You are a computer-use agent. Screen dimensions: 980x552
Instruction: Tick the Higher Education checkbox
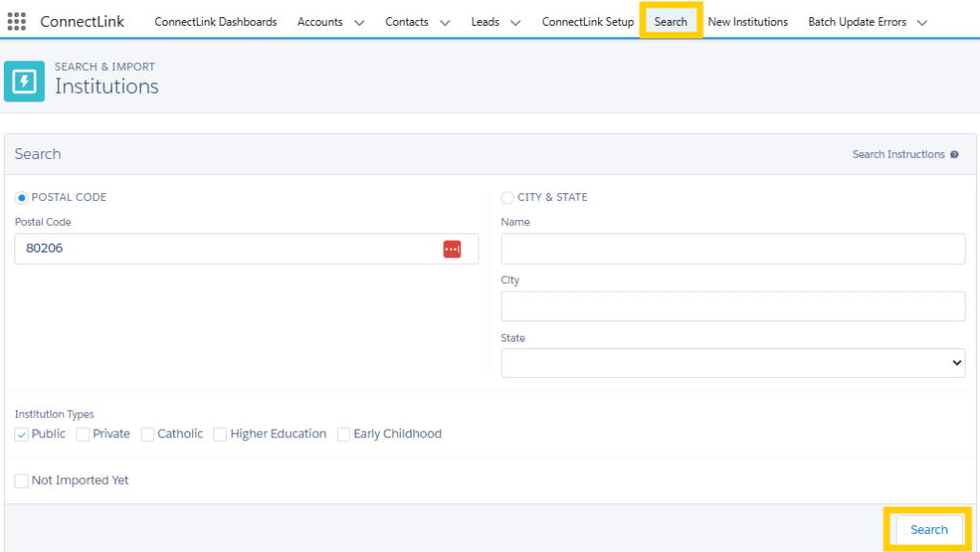[221, 434]
